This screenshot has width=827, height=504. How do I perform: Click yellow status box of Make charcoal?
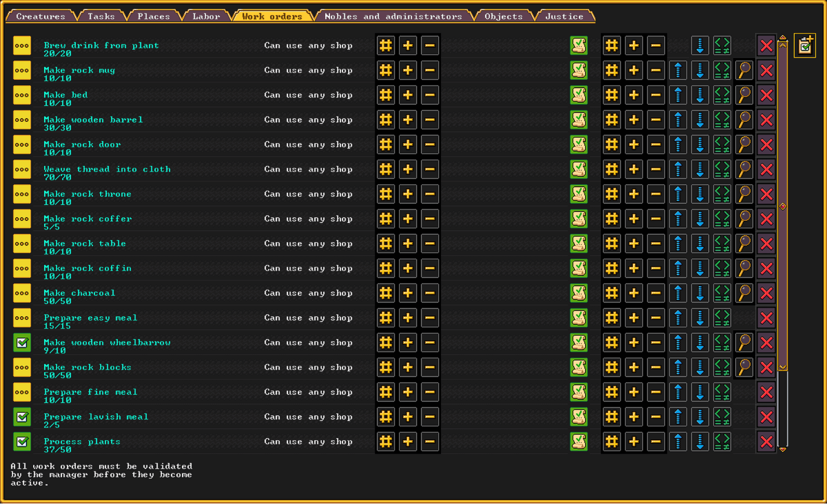click(x=22, y=293)
